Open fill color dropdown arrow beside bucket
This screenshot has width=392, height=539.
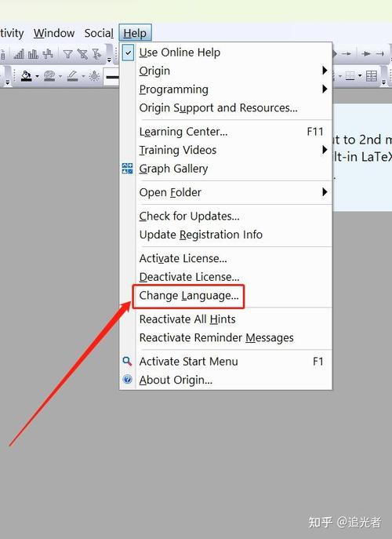tap(37, 76)
